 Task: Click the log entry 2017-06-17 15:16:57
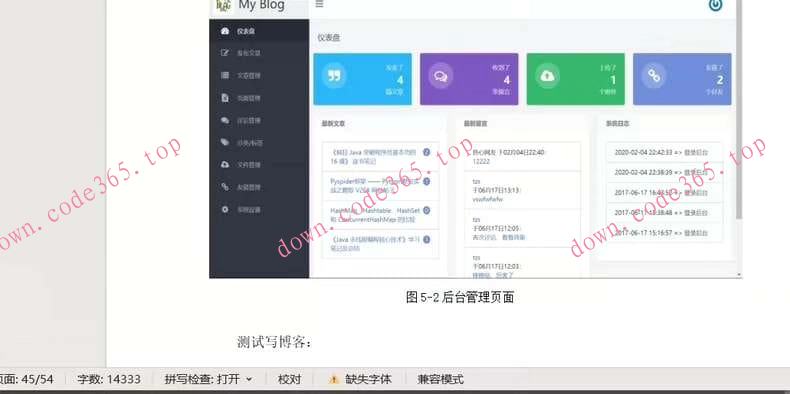[664, 233]
